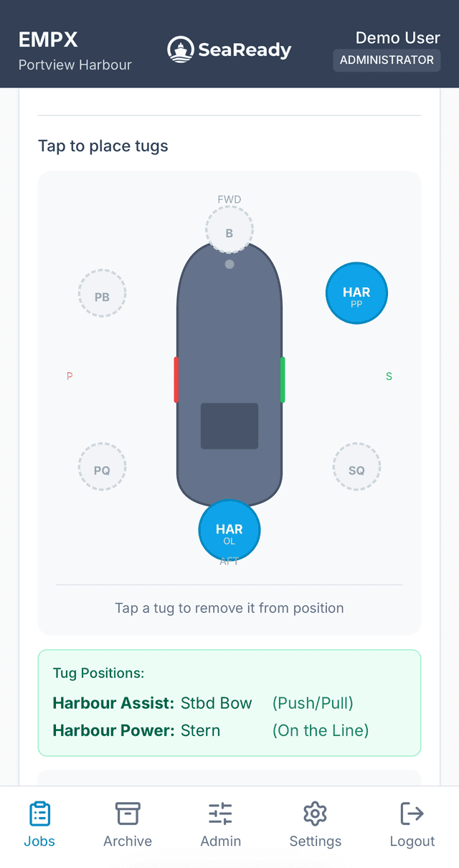Tap the Admin sliders icon

220,813
